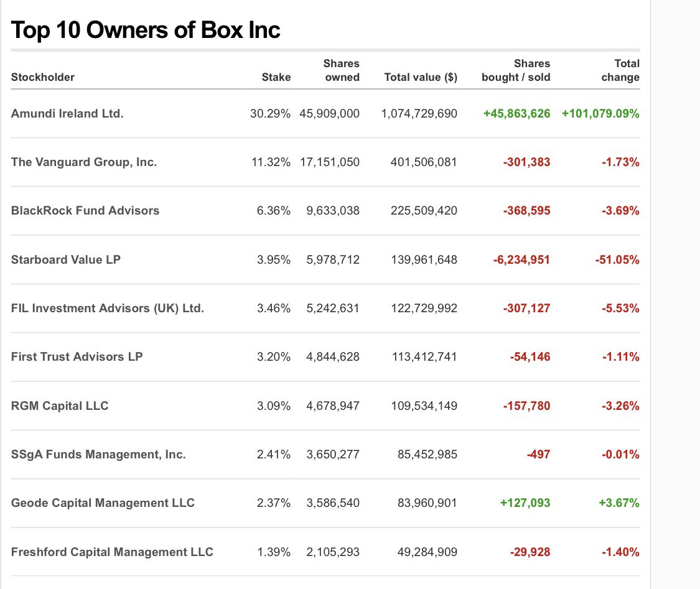Click shares owned 5,242,631
This screenshot has width=700, height=589.
[333, 308]
